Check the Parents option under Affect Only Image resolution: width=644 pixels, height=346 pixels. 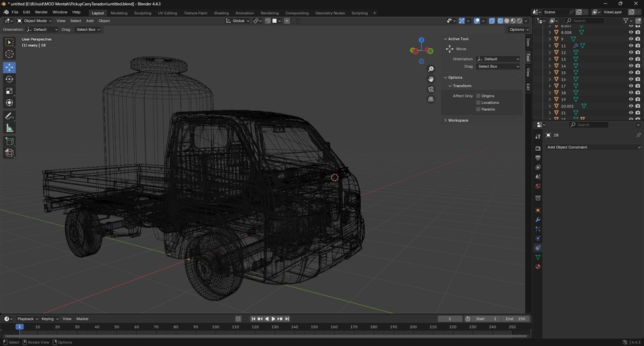(x=478, y=109)
